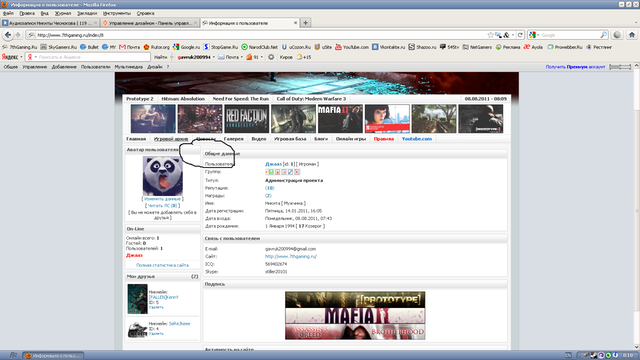This screenshot has width=640, height=360.
Task: Switch to the Управление дизайном tab
Action: (150, 23)
